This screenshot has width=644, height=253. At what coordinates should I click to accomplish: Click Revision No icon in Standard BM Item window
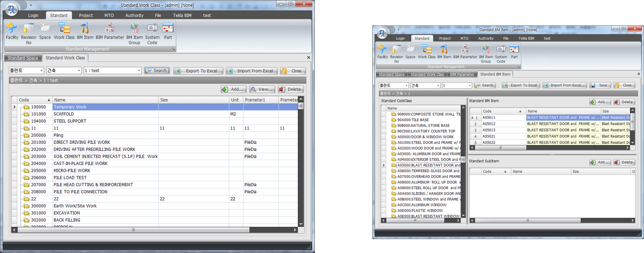coord(396,52)
